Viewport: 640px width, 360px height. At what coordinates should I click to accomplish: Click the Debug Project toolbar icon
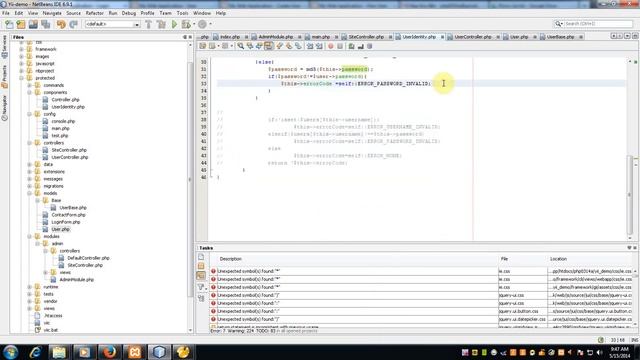(x=186, y=24)
